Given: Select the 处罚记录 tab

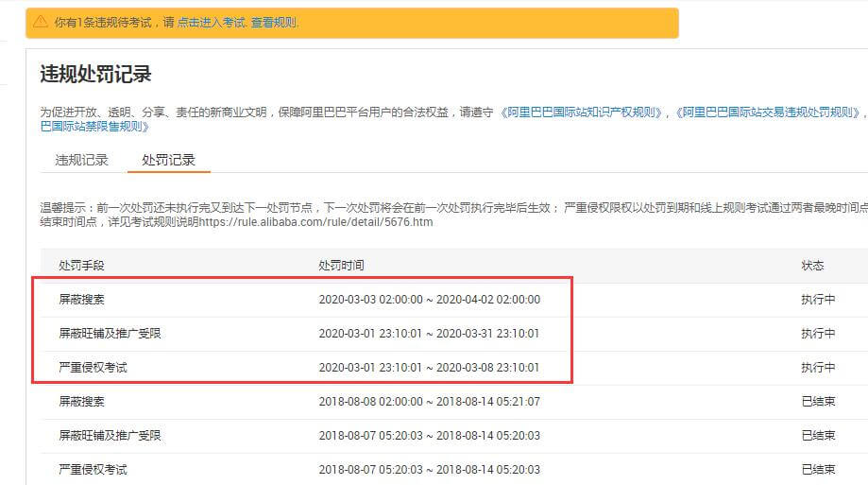Looking at the screenshot, I should (x=168, y=160).
